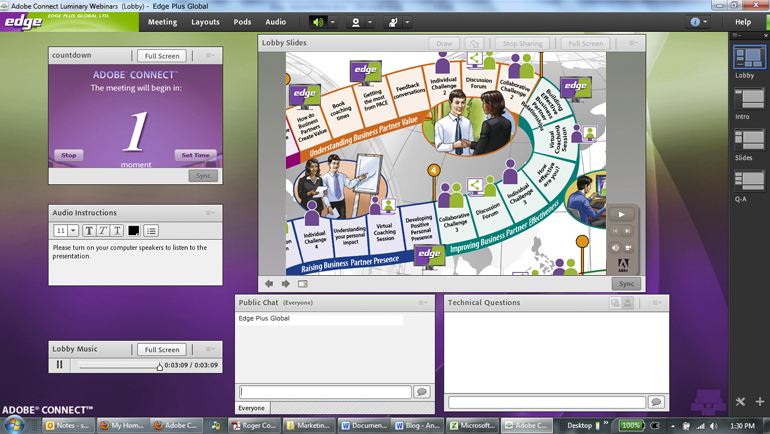The image size is (770, 434).
Task: Open the Audio menu
Action: click(x=275, y=22)
